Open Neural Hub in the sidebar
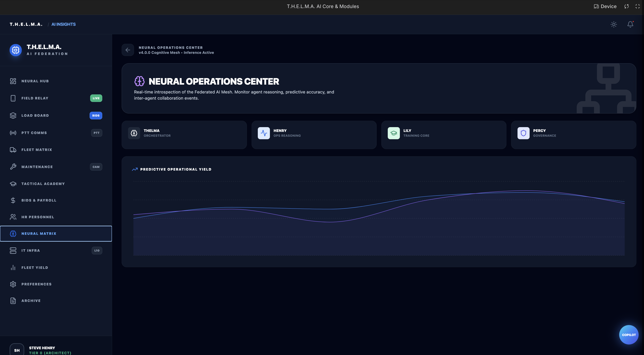Viewport: 644px width, 355px height. (35, 81)
